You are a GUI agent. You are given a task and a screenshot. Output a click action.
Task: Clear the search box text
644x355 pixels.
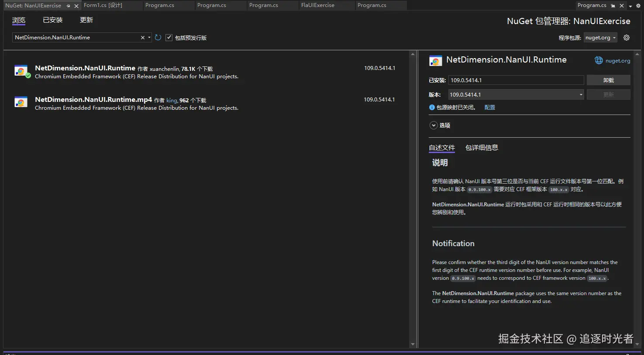[x=142, y=38]
